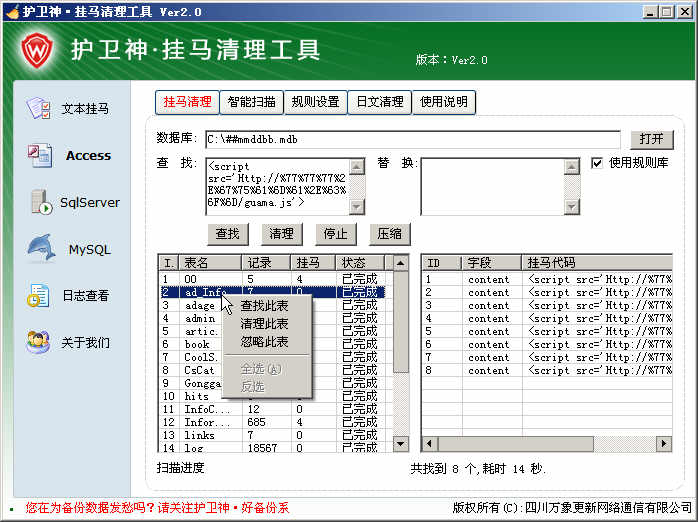
Task: Select the adage table row
Action: [272, 305]
